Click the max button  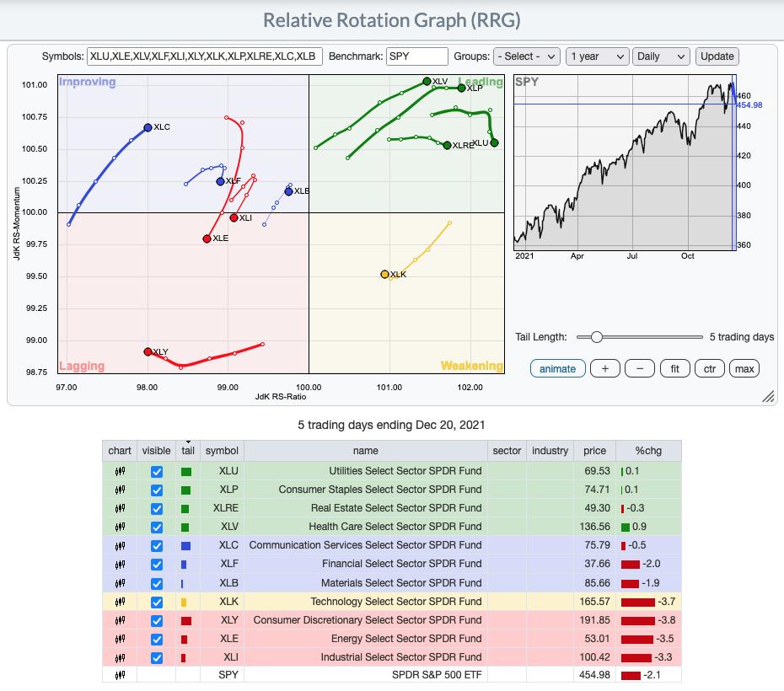tap(744, 369)
